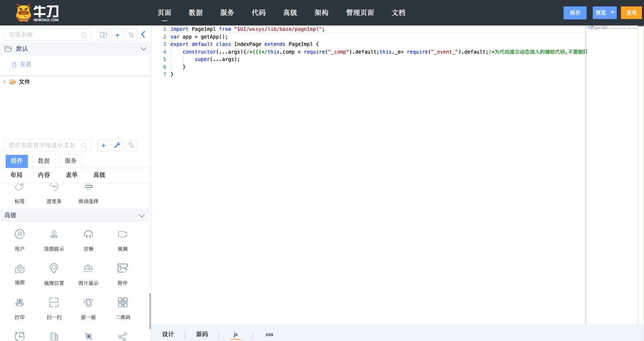Switch to the 数据 panel tab
The height and width of the screenshot is (341, 644).
[x=44, y=161]
